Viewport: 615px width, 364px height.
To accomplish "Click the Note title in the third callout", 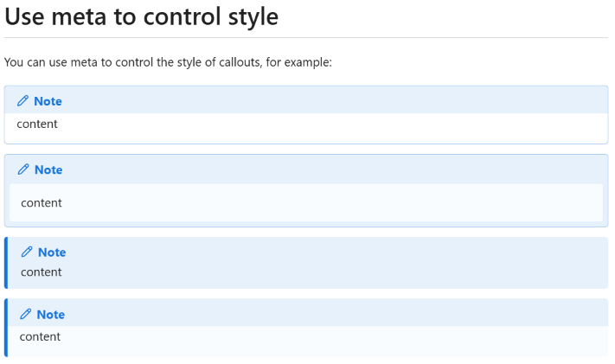I will (x=52, y=252).
